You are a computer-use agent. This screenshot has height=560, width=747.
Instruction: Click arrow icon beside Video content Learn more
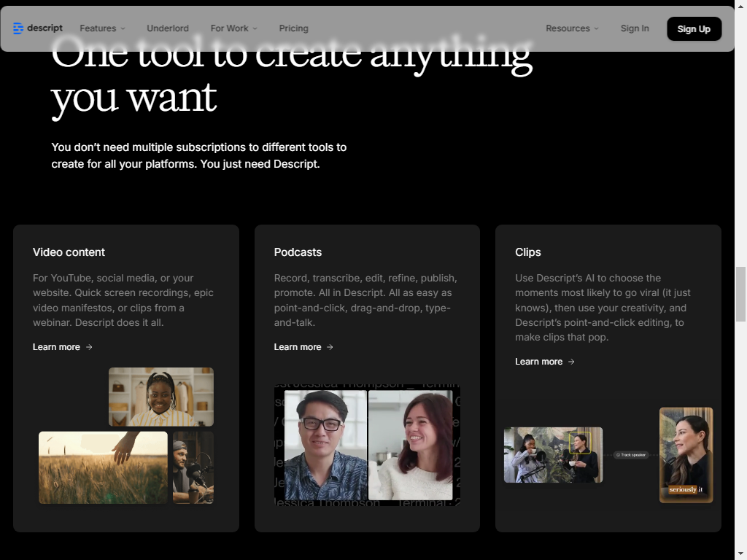click(x=89, y=347)
